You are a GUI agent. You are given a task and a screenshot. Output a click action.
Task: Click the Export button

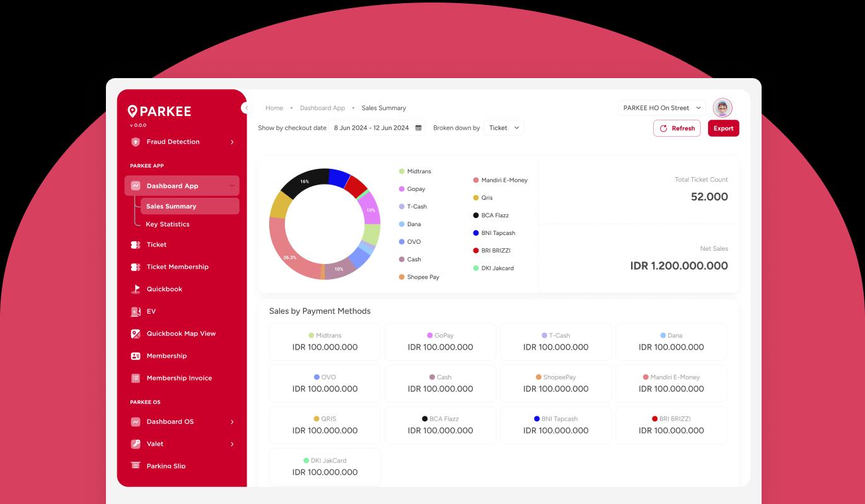click(723, 129)
